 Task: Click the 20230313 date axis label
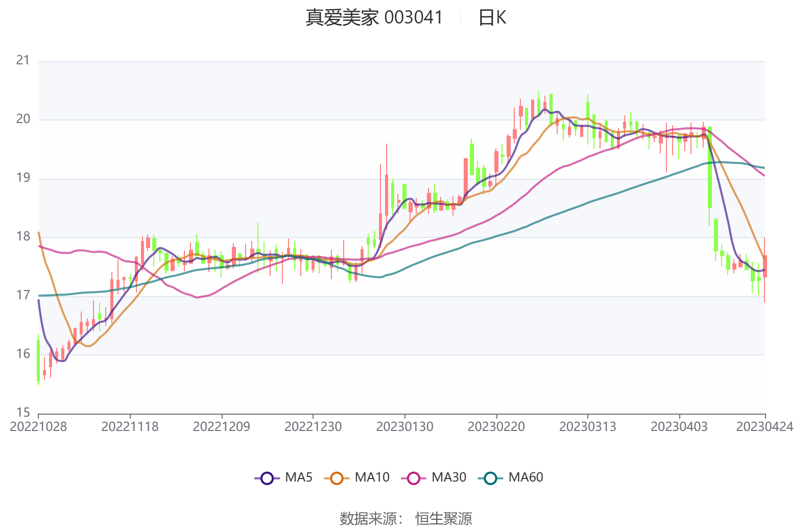[587, 427]
